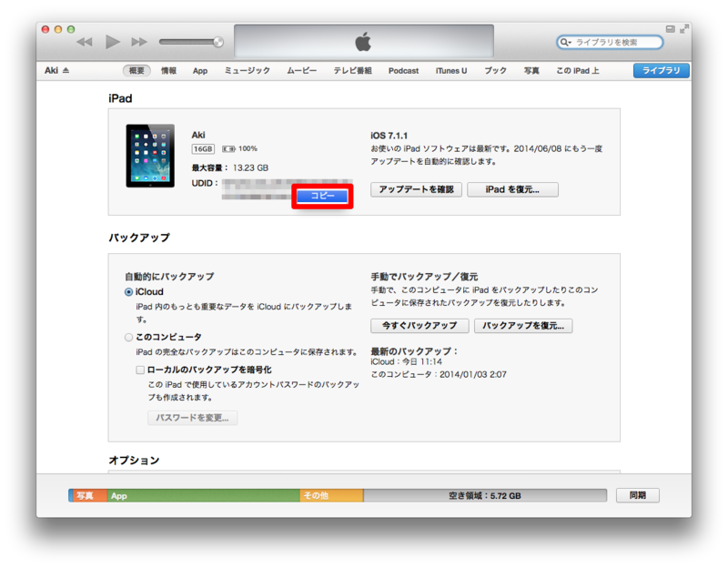Click the rewind playback button
Image resolution: width=728 pixels, height=568 pixels.
click(85, 42)
